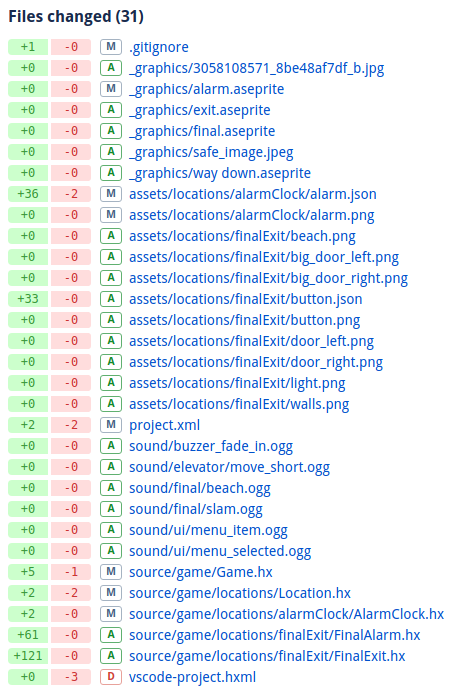Open _graphics/3058108571_8be48af7df_b.jpg file link
This screenshot has width=452, height=692.
pos(256,68)
